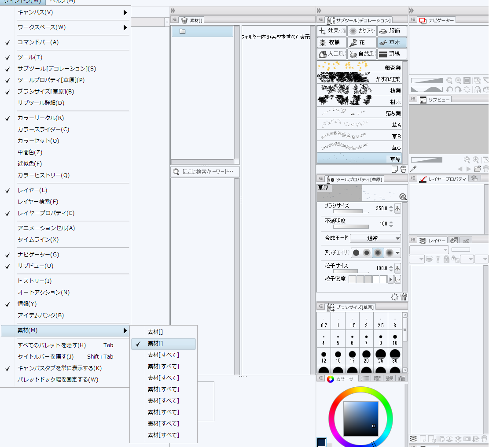489x448 pixels.
Task: Uncheck ナビゲーター(G) in Window menu
Action: coord(38,255)
